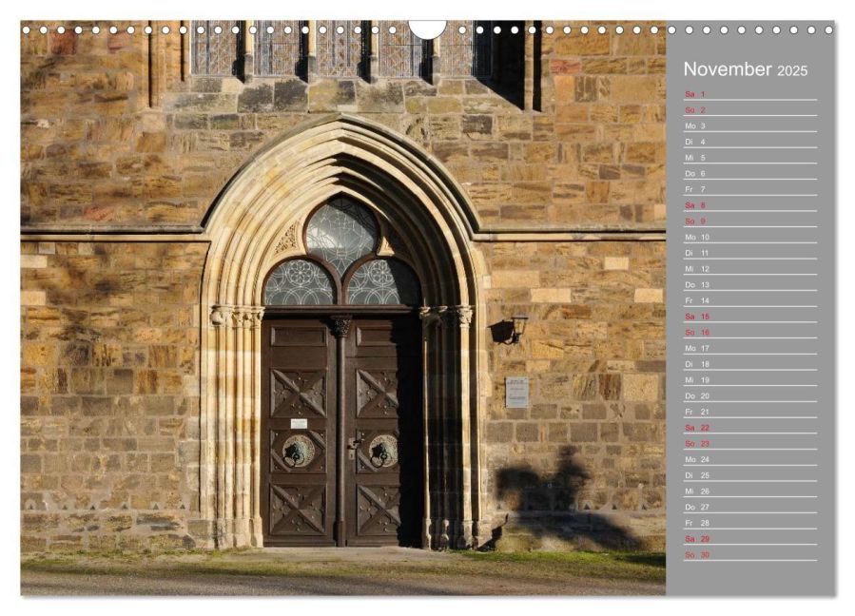The width and height of the screenshot is (855, 616).
Task: Choose Monday 3 in date list
Action: (749, 125)
